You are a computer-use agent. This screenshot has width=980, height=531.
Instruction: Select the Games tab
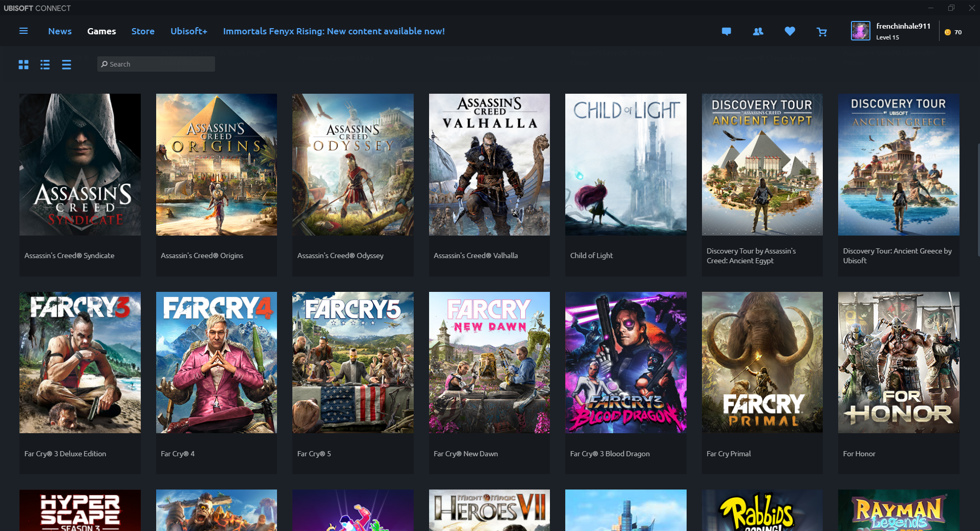coord(101,31)
